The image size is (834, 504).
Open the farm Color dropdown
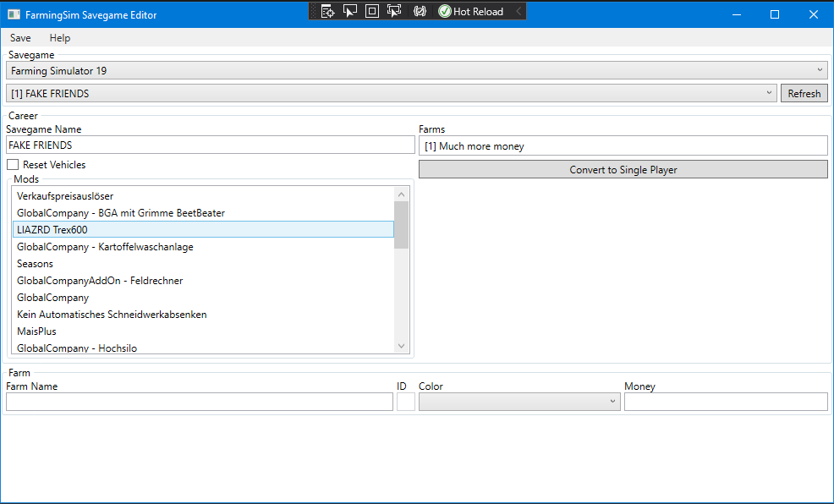click(519, 402)
